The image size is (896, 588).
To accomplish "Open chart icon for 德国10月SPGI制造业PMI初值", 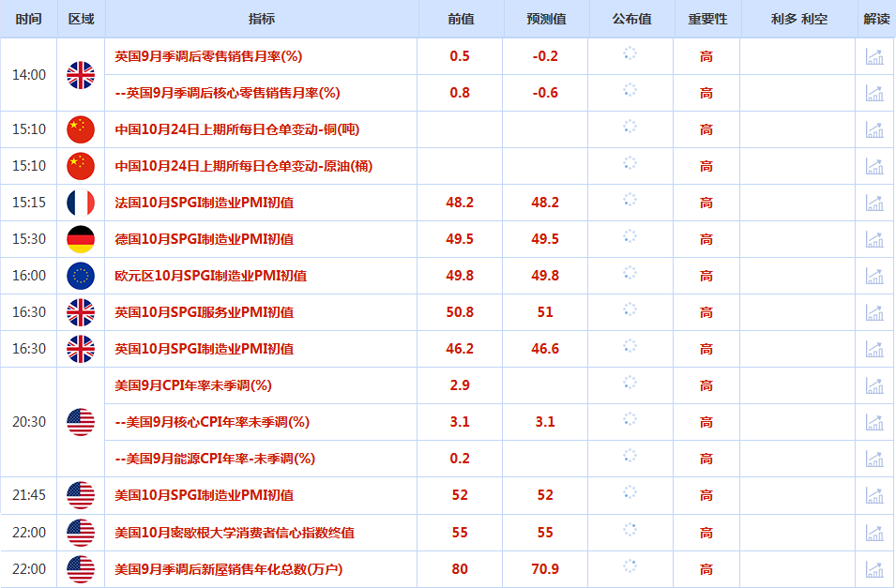I will pos(874,239).
